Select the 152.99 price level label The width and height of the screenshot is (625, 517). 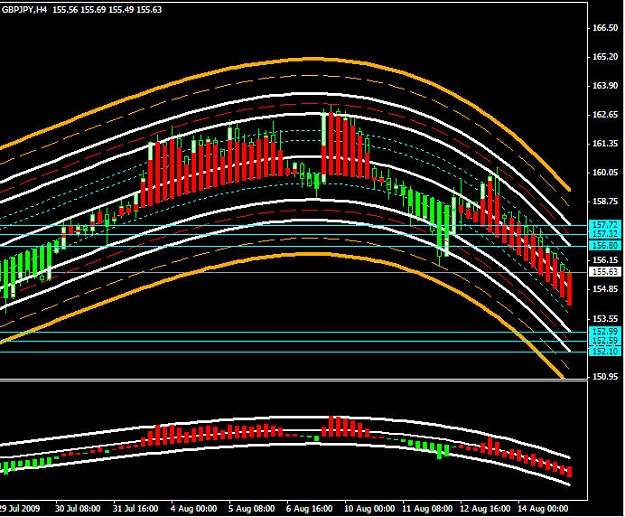point(605,331)
